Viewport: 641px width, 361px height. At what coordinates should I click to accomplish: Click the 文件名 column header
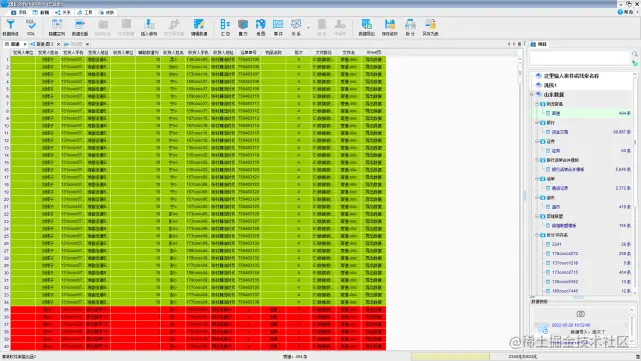click(349, 53)
